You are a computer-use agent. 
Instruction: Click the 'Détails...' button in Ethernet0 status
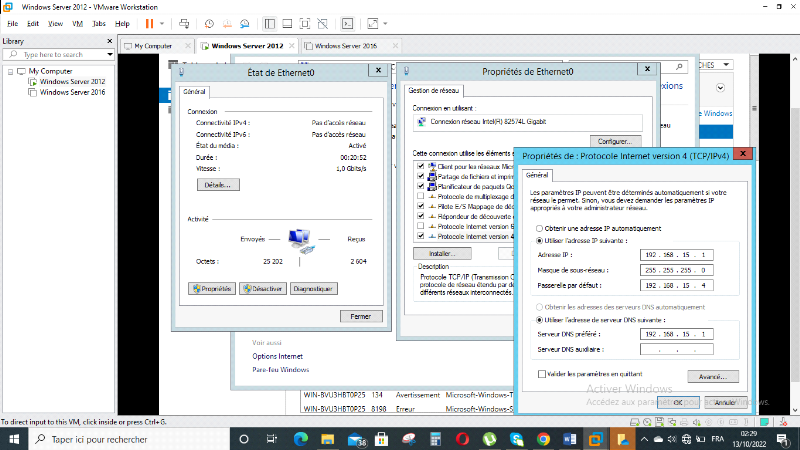[x=217, y=185]
